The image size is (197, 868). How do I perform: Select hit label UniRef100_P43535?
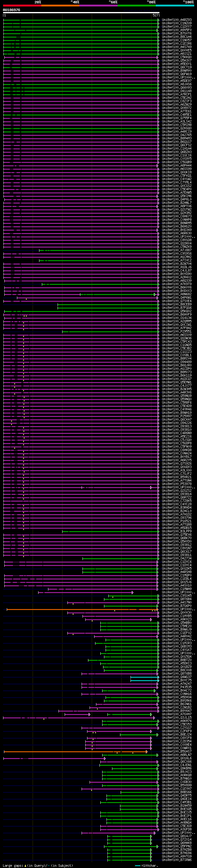tap(176, 687)
